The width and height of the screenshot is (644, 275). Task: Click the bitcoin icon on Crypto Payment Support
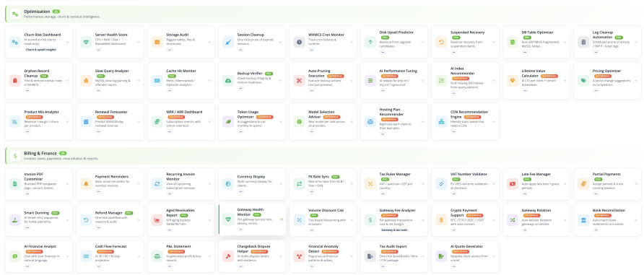click(x=442, y=220)
